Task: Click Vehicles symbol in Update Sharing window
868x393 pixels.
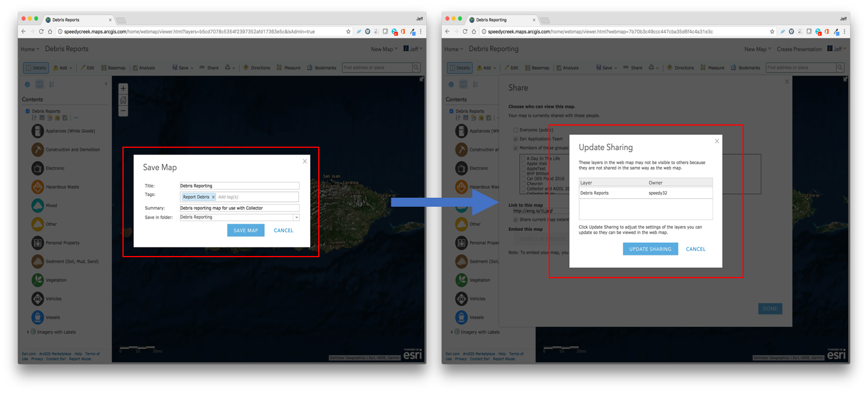Action: pos(462,298)
